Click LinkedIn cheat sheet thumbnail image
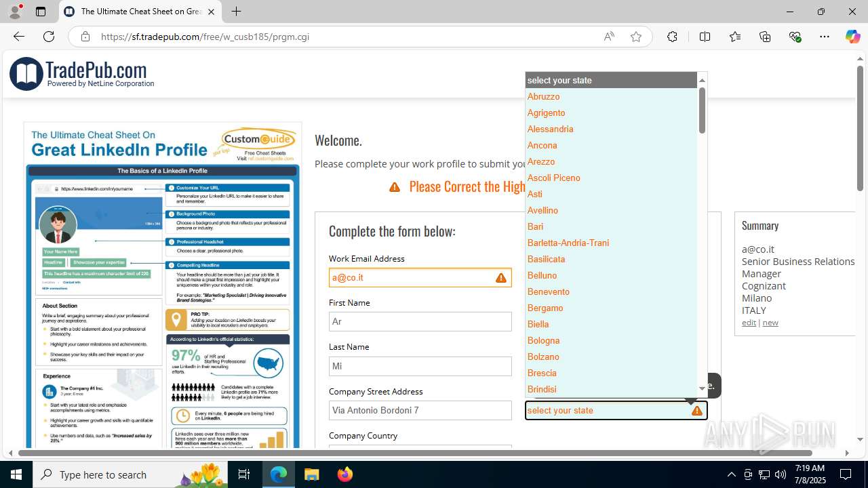 coord(163,285)
